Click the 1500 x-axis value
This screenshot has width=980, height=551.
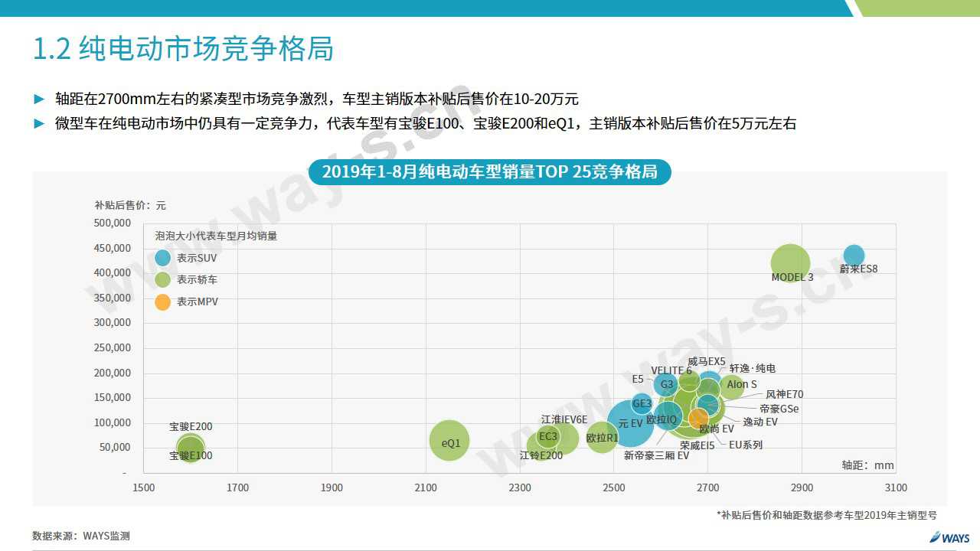point(143,487)
